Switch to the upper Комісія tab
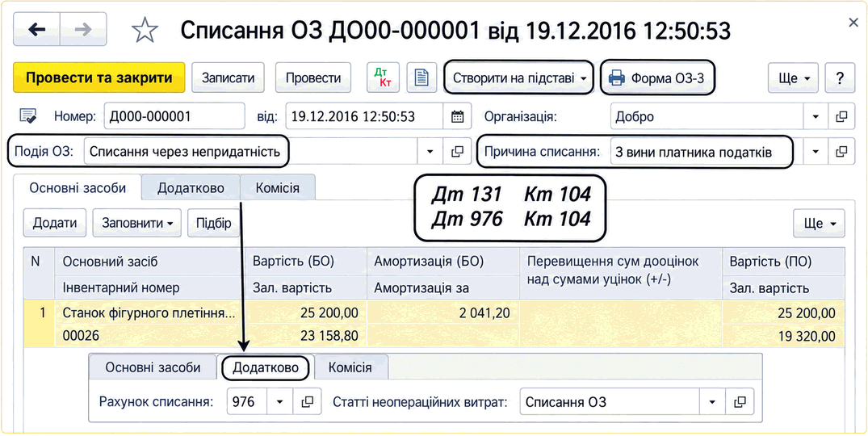868x436 pixels. click(x=278, y=187)
